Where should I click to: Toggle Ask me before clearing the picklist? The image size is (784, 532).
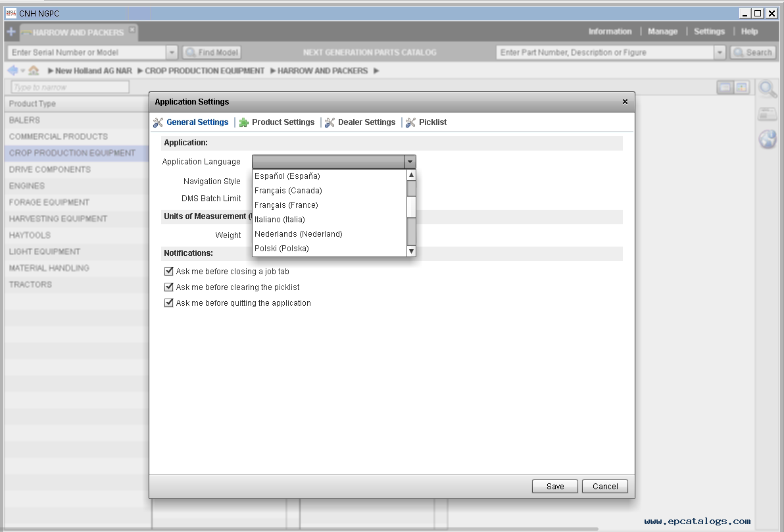click(169, 287)
